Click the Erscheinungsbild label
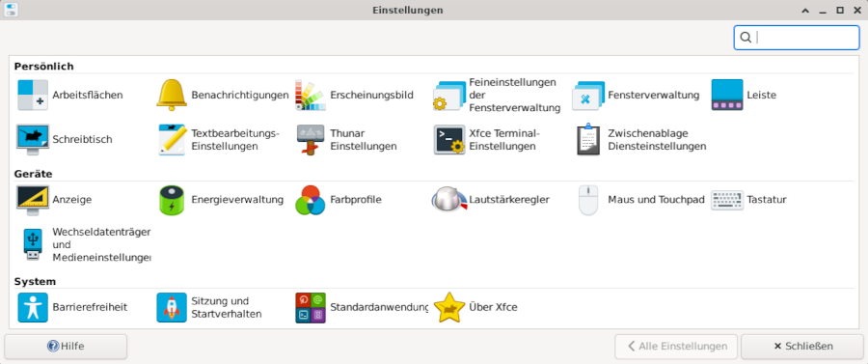The image size is (868, 364). (x=371, y=96)
